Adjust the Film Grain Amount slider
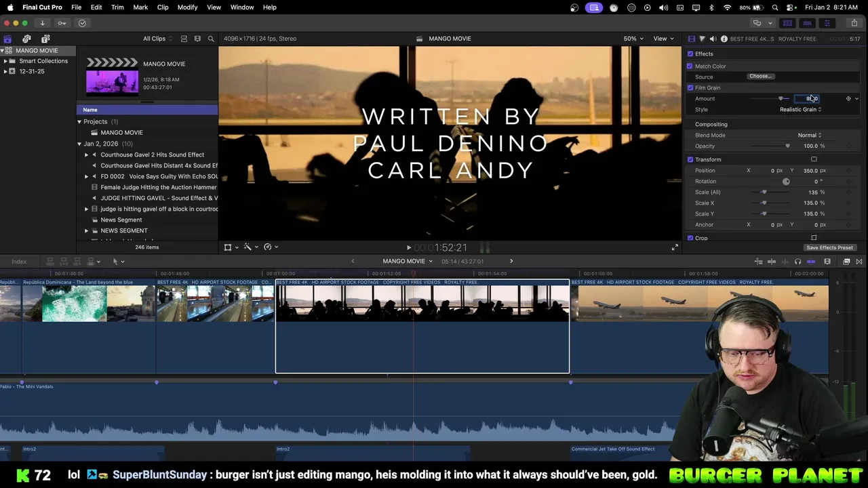The width and height of the screenshot is (868, 488). point(780,98)
